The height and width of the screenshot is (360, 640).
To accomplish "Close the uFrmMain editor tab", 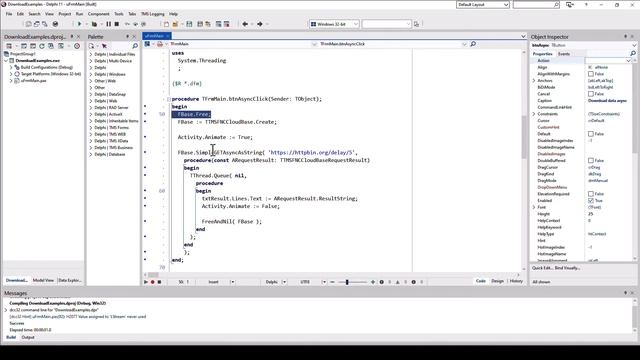I will (x=167, y=36).
